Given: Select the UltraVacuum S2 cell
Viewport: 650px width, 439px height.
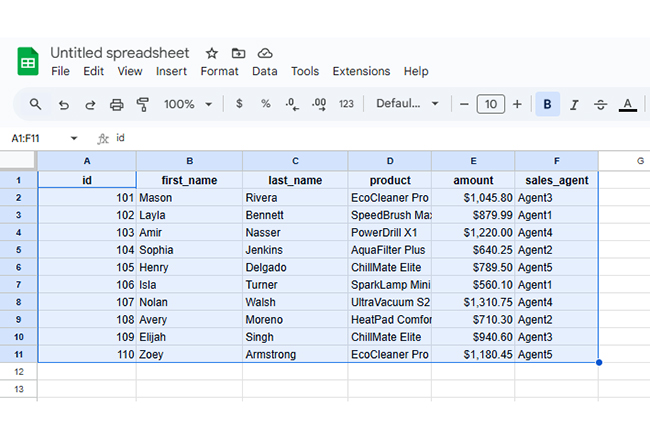Looking at the screenshot, I should point(390,302).
